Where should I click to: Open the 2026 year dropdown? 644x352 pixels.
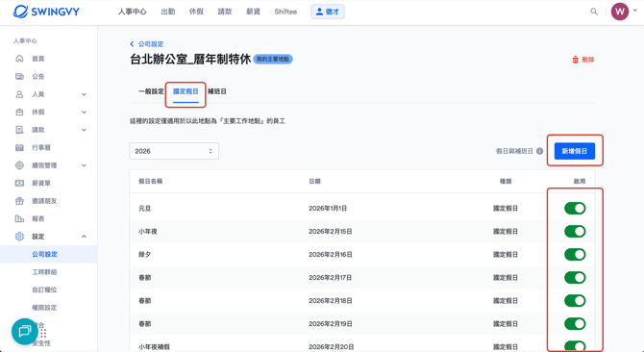pos(174,151)
